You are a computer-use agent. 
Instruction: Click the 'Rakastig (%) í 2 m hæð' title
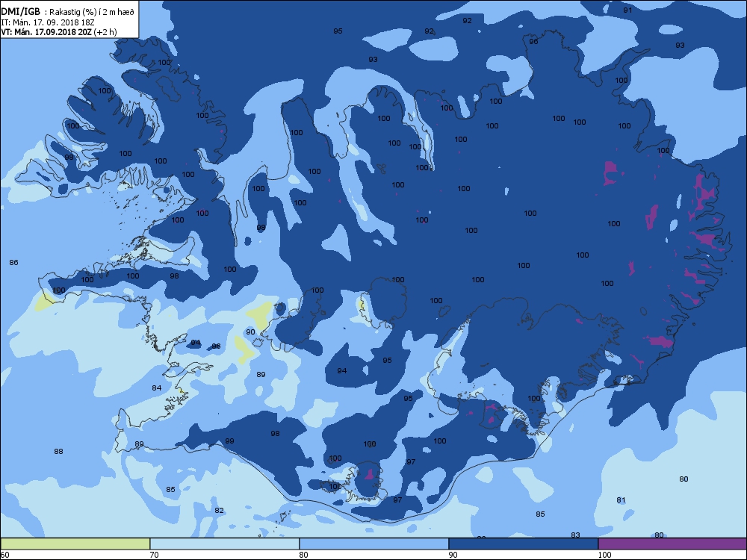[x=93, y=13]
